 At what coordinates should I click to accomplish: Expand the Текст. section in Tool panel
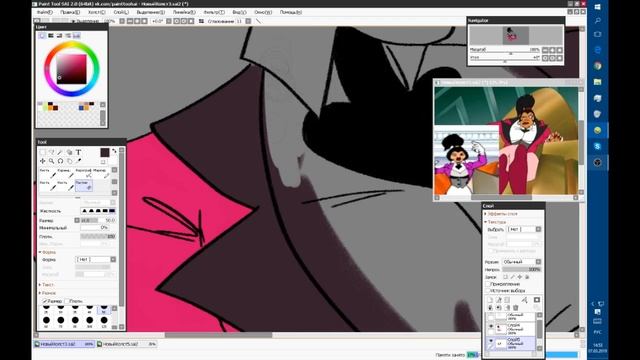[46, 285]
